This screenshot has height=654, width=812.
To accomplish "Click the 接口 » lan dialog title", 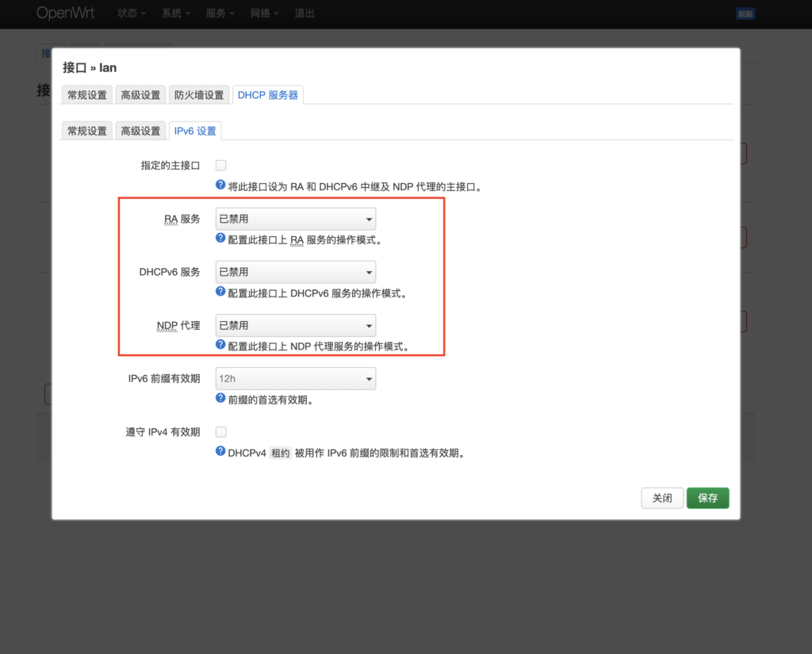I will click(90, 68).
